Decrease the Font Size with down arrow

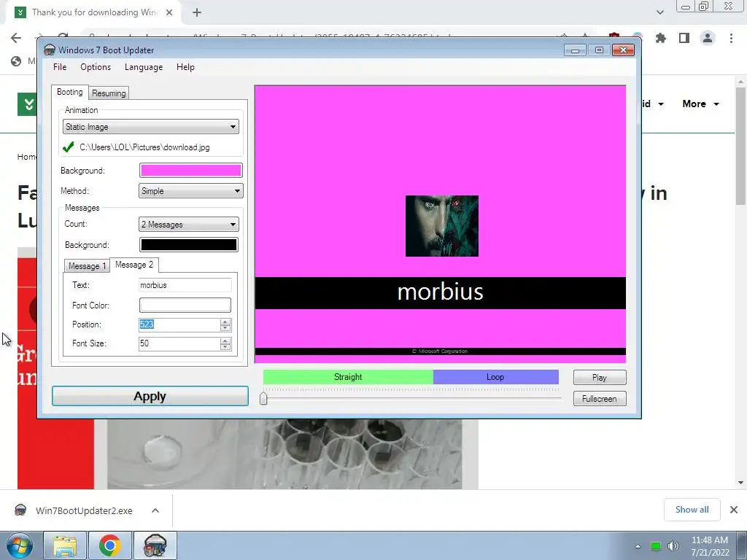click(x=225, y=347)
